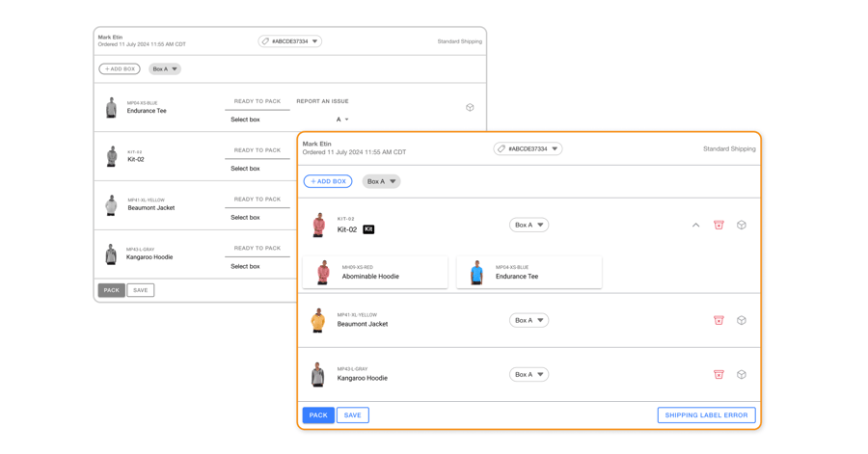Image resolution: width=868 pixels, height=454 pixels.
Task: Click the red remove icon for Beaumont Jacket
Action: [719, 320]
